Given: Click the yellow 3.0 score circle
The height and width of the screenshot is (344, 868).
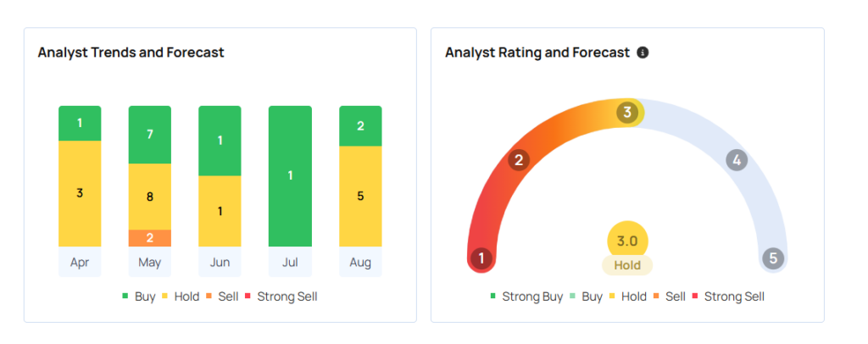Looking at the screenshot, I should (x=627, y=241).
